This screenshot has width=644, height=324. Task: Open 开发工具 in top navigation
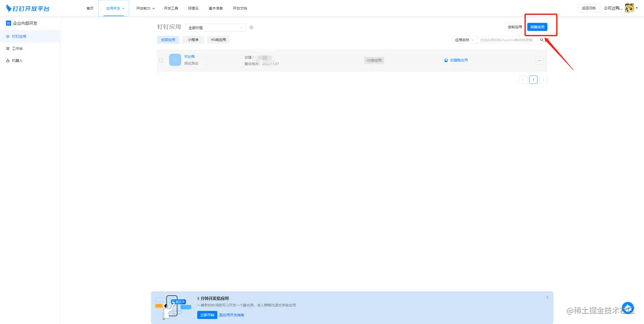171,8
